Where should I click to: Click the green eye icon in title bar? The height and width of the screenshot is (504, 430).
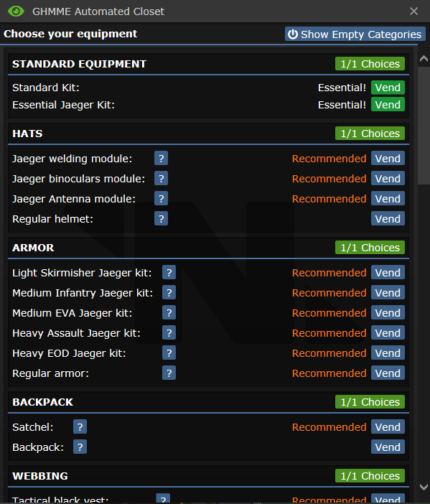tap(16, 11)
